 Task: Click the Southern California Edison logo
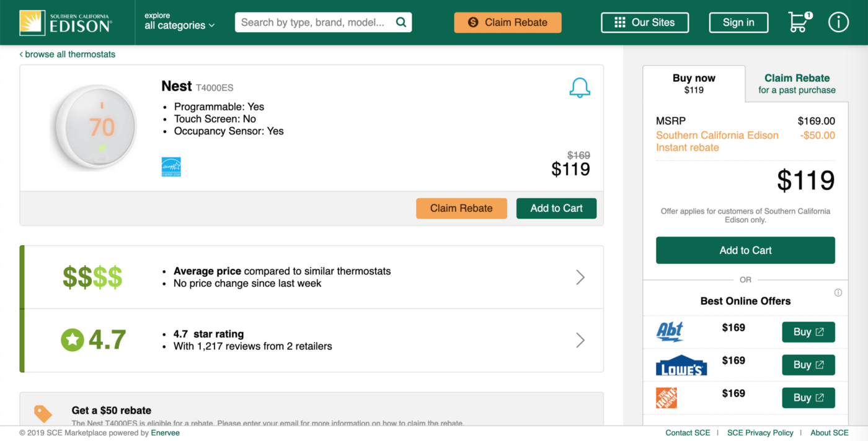coord(66,22)
